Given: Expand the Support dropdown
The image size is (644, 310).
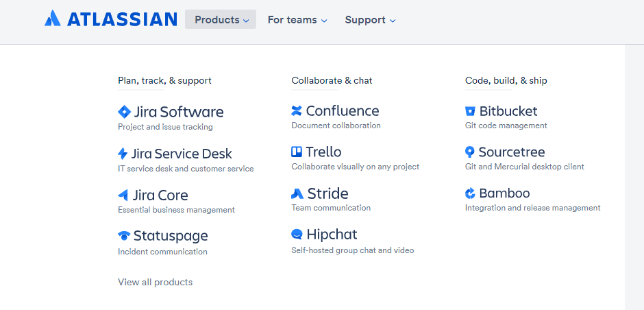Looking at the screenshot, I should (370, 20).
